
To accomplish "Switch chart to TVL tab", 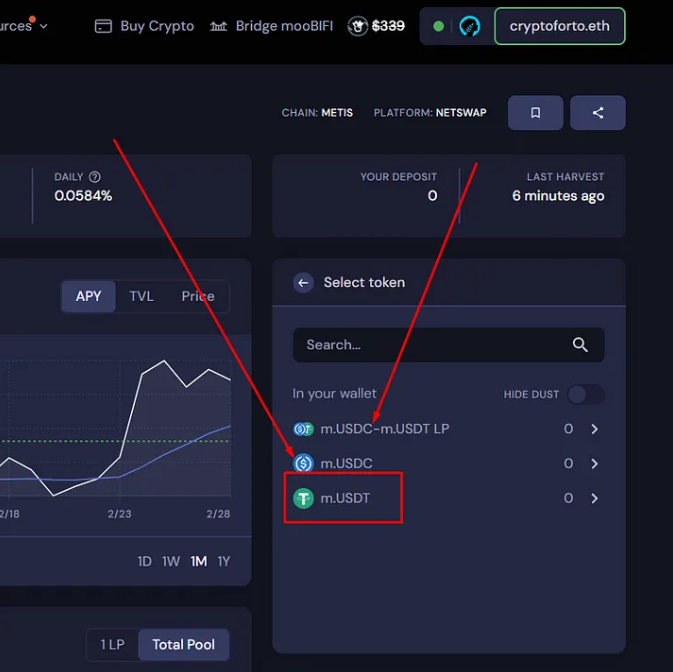I will [x=141, y=296].
